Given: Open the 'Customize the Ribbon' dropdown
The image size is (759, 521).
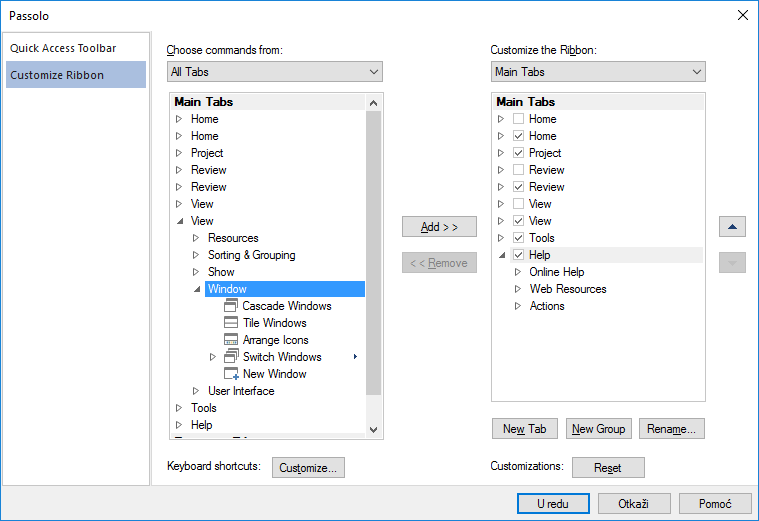Looking at the screenshot, I should [x=597, y=72].
